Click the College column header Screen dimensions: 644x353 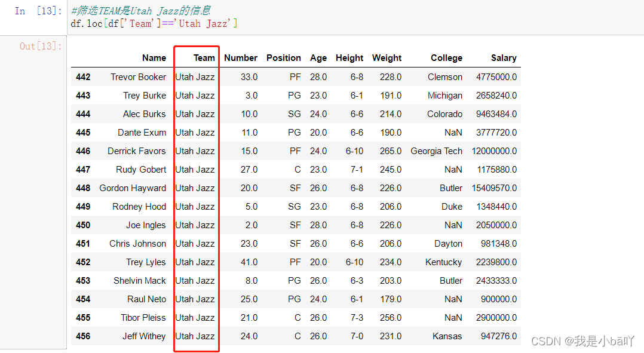click(446, 58)
